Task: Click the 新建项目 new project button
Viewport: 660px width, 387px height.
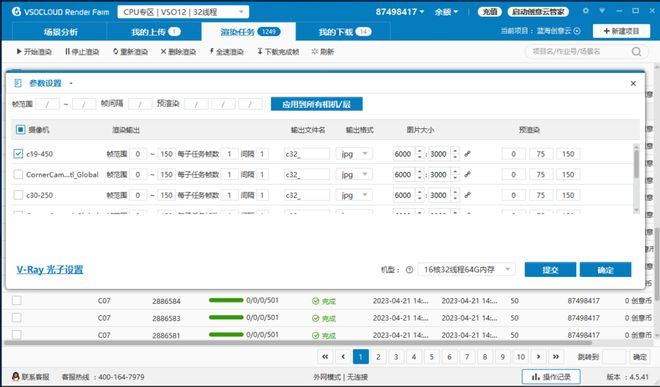Action: (x=621, y=31)
